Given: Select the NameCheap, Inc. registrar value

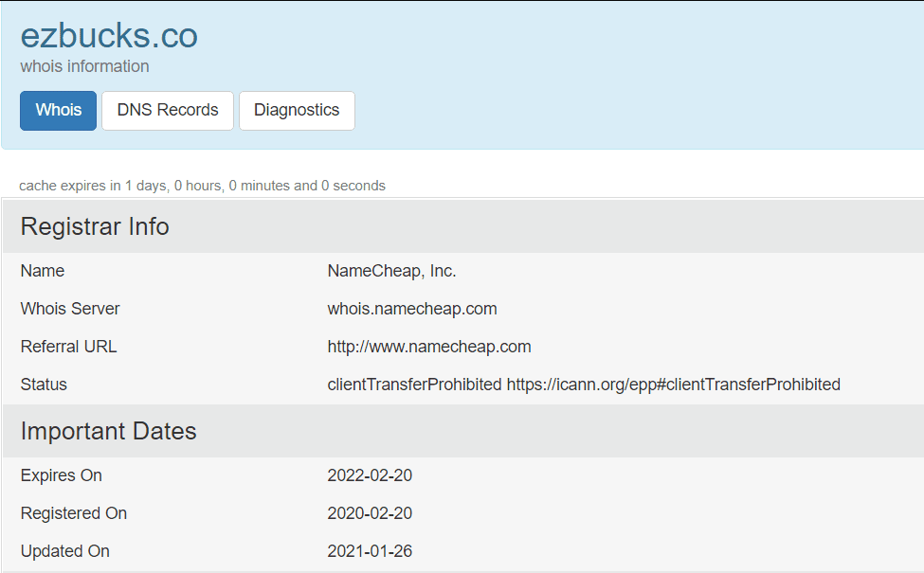Looking at the screenshot, I should coord(392,271).
